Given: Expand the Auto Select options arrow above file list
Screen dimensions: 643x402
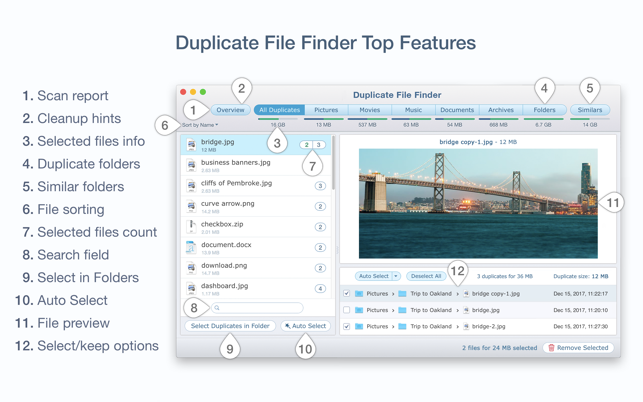Looking at the screenshot, I should click(x=396, y=276).
